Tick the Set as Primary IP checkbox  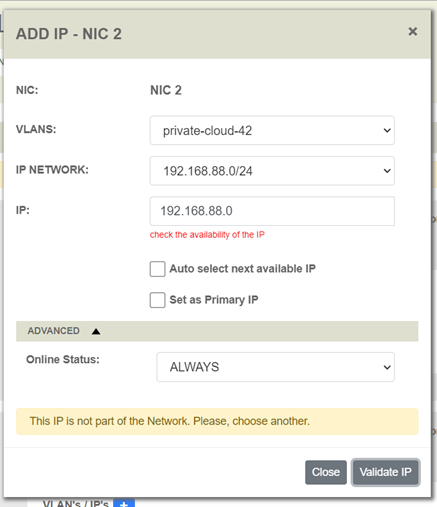(x=157, y=300)
